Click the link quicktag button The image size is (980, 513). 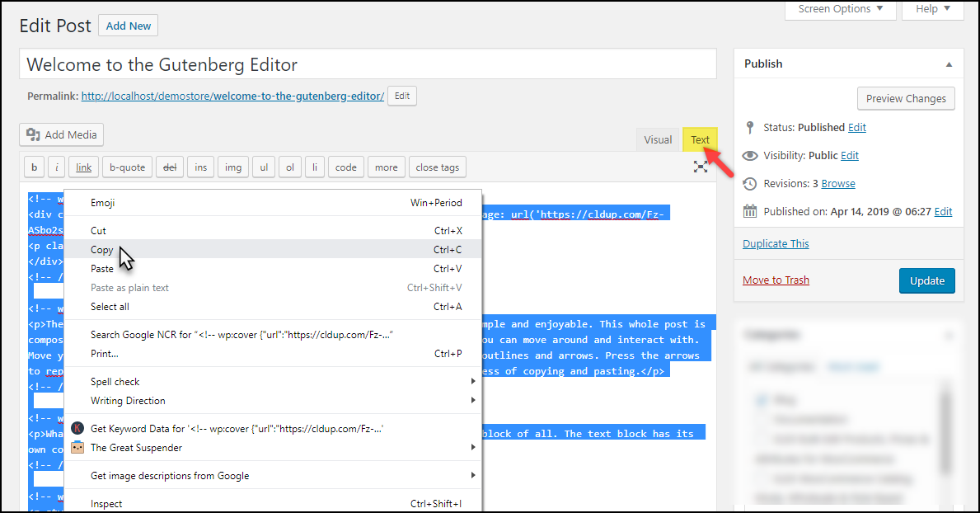click(84, 167)
